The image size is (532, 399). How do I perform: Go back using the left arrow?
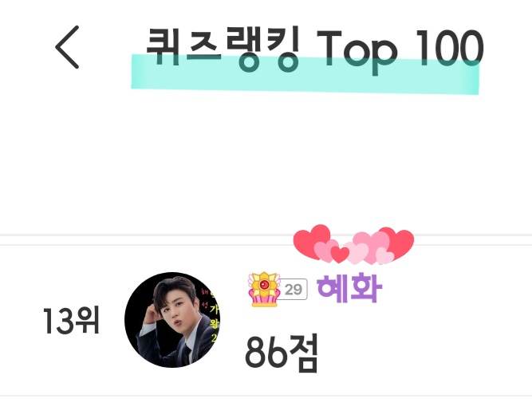[67, 47]
